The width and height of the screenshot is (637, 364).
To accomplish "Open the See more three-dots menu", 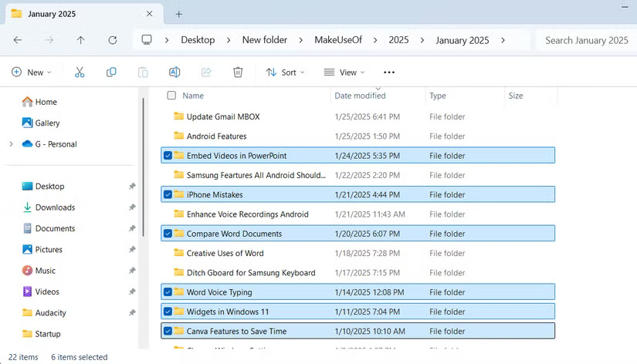I will tap(388, 72).
